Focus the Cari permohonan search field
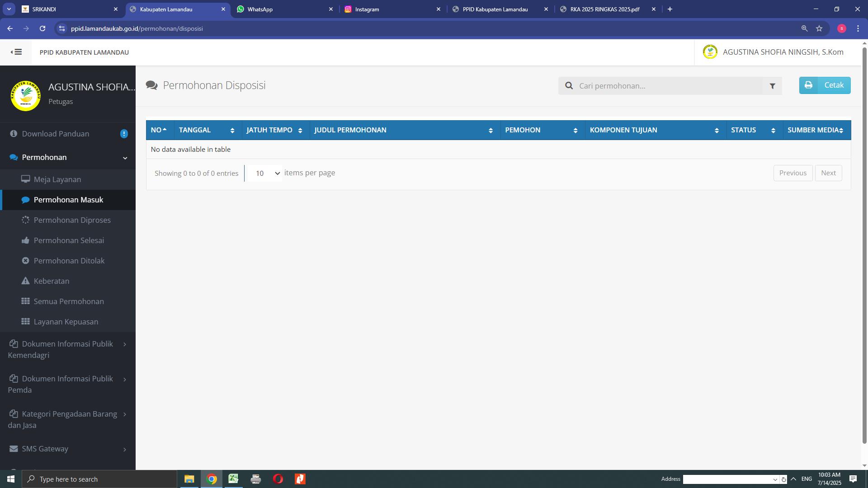 pos(669,86)
